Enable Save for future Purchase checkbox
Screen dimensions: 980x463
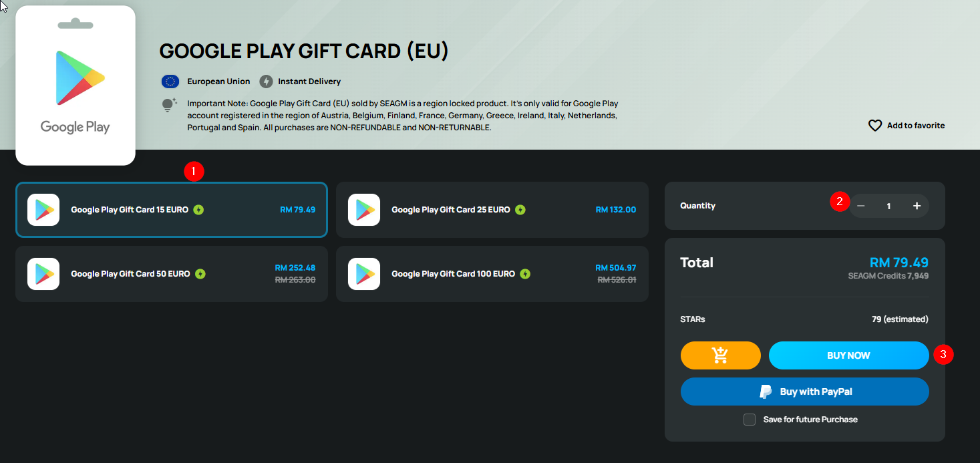(750, 420)
